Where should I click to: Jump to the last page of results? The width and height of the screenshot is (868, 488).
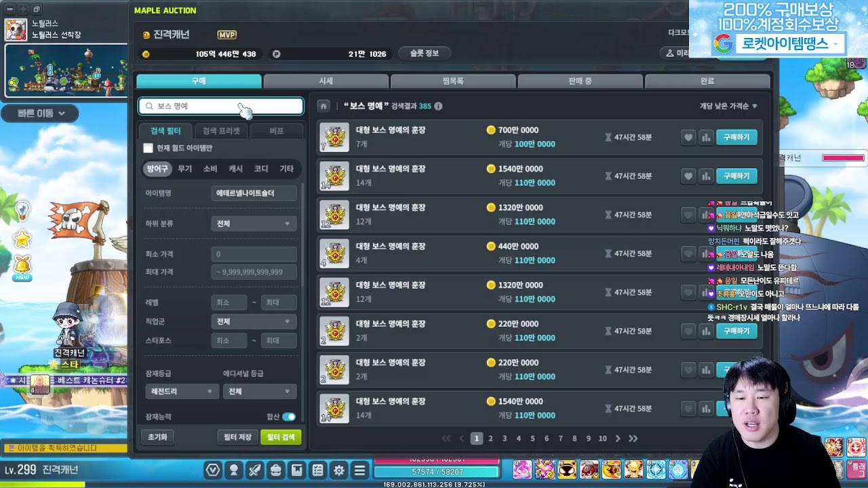click(633, 439)
